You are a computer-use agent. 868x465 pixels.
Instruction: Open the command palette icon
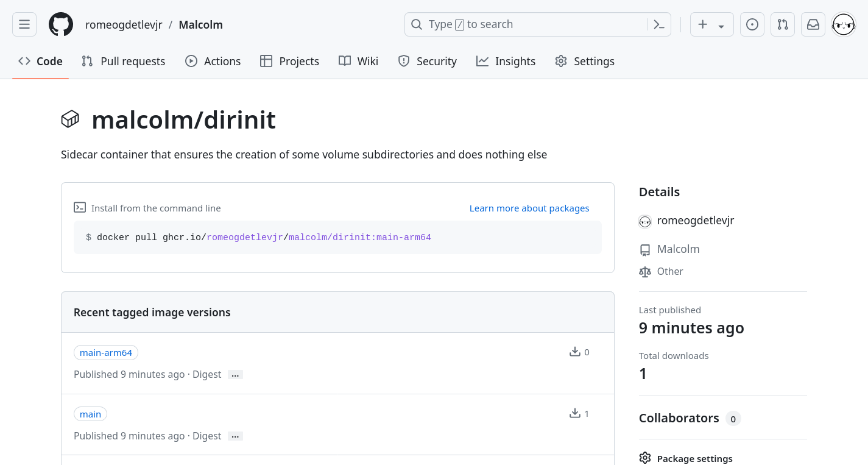pos(658,24)
